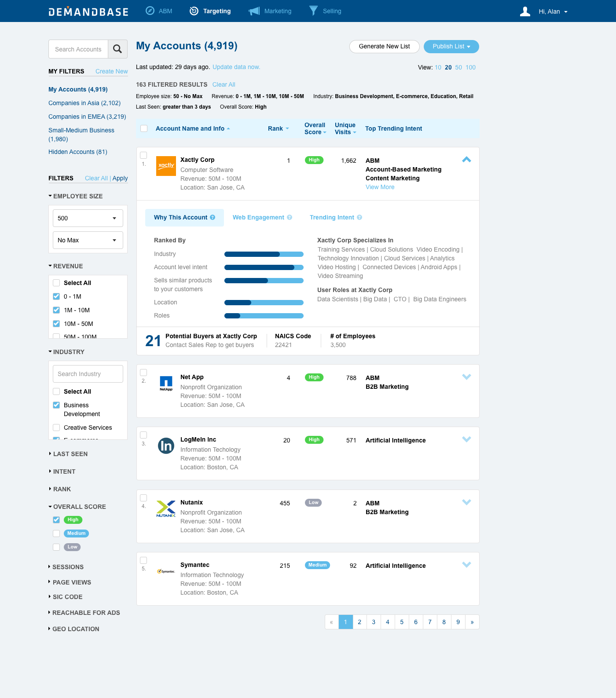Open the Publish List dropdown

451,47
